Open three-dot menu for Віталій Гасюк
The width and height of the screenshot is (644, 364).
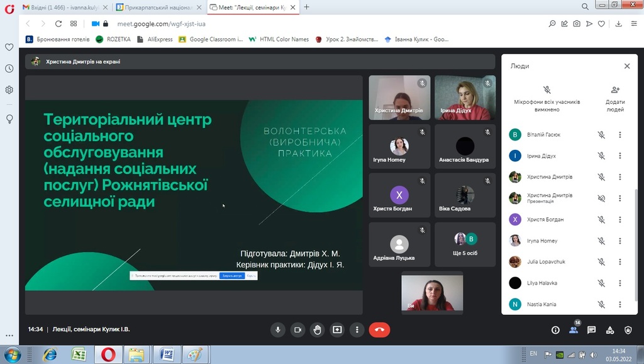pyautogui.click(x=619, y=135)
